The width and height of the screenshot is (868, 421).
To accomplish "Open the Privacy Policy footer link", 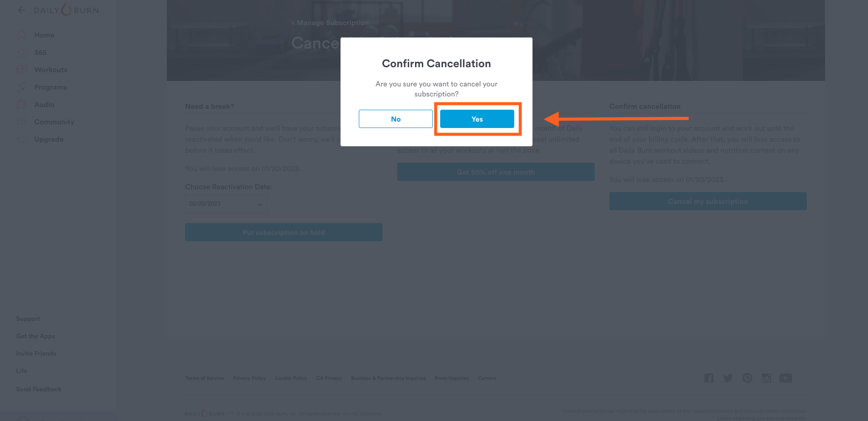I will [x=250, y=378].
